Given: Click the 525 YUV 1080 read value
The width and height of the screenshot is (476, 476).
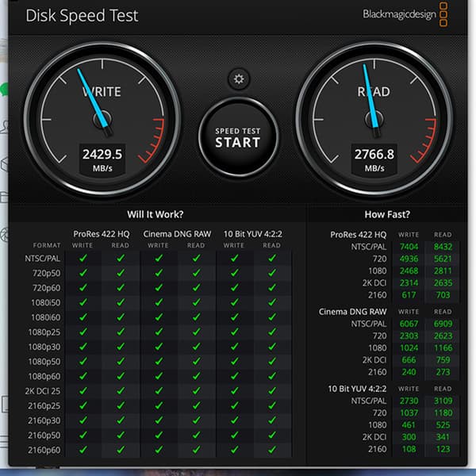Looking at the screenshot, I should coord(443,425).
